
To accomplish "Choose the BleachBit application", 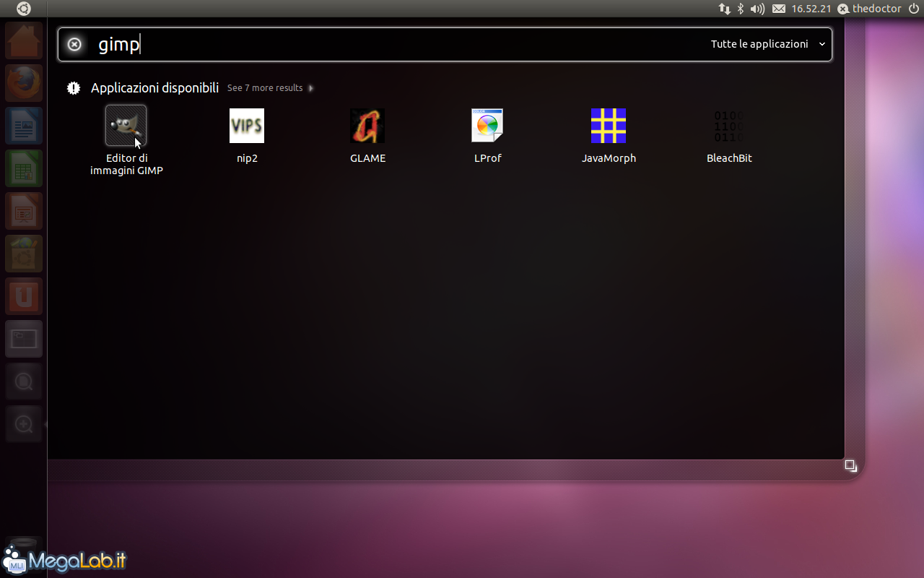I will pos(729,126).
